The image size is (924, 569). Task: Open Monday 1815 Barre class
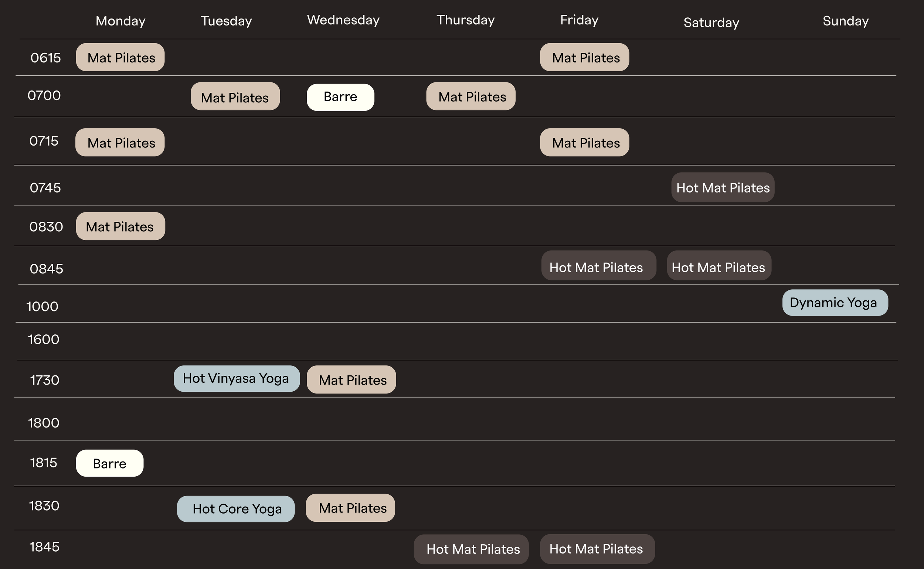pyautogui.click(x=109, y=463)
